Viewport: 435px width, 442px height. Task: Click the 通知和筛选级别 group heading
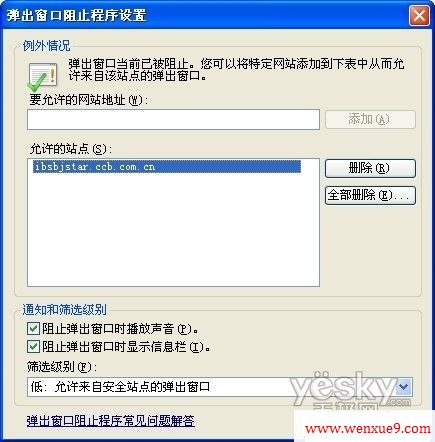click(x=65, y=310)
